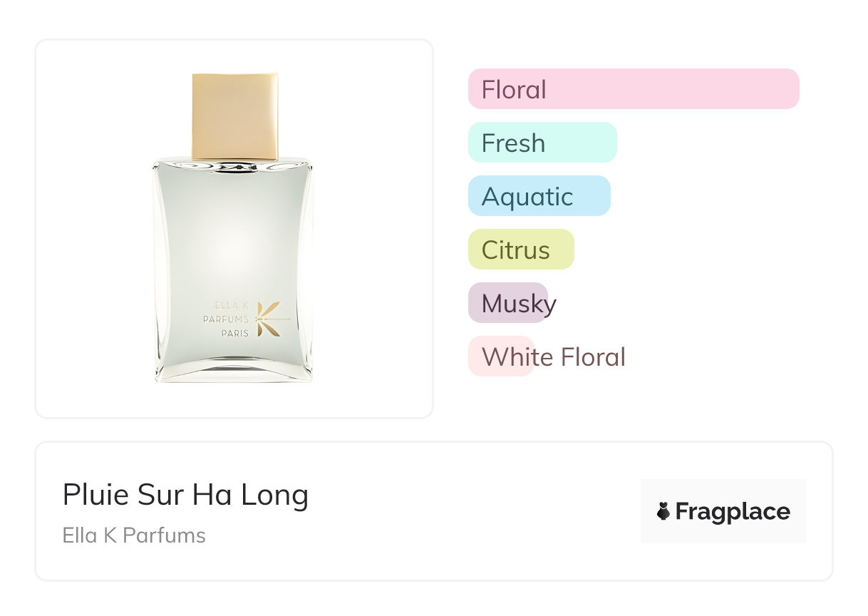Click the mauve Musky accord bar
Screen dimensions: 868x616
point(507,303)
